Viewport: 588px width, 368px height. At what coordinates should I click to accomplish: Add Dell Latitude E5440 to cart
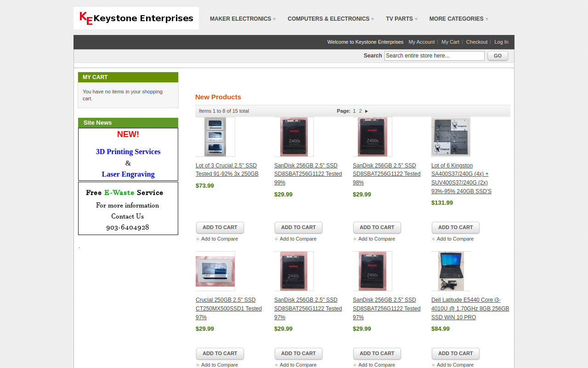tap(456, 354)
